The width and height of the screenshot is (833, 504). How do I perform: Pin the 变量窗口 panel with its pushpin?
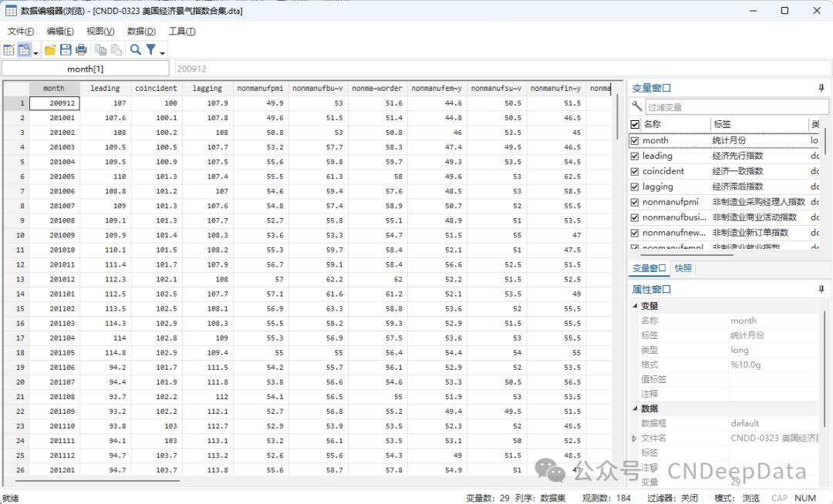[x=821, y=88]
